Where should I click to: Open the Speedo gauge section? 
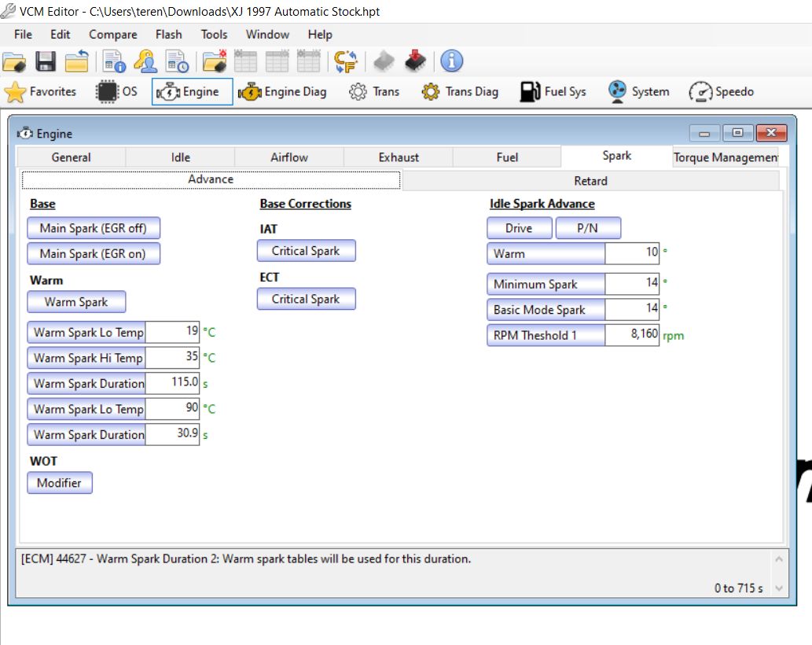tap(721, 92)
